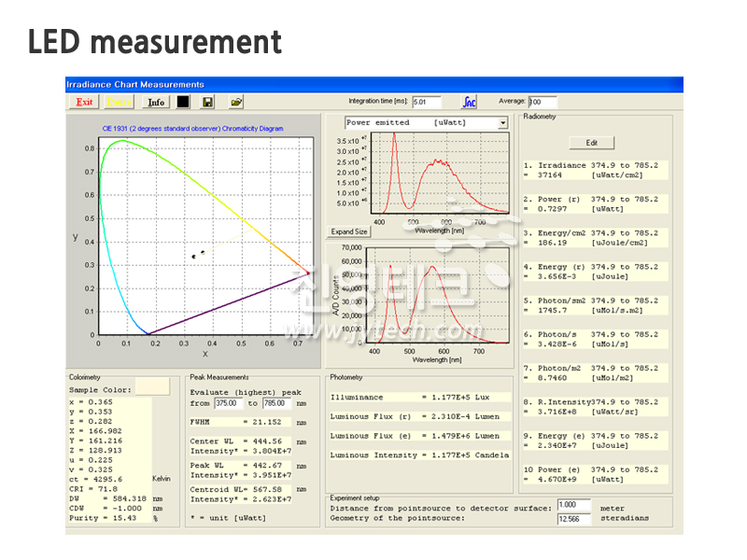Screen dimensions: 747x560
Task: Click the Photon/s value 3.428E-6
Action: click(x=557, y=344)
